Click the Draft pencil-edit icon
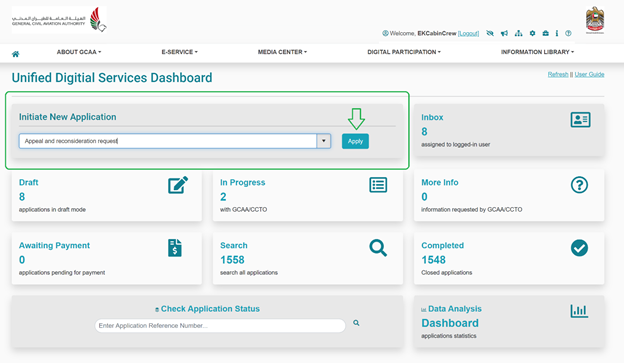The height and width of the screenshot is (363, 624). (x=178, y=185)
